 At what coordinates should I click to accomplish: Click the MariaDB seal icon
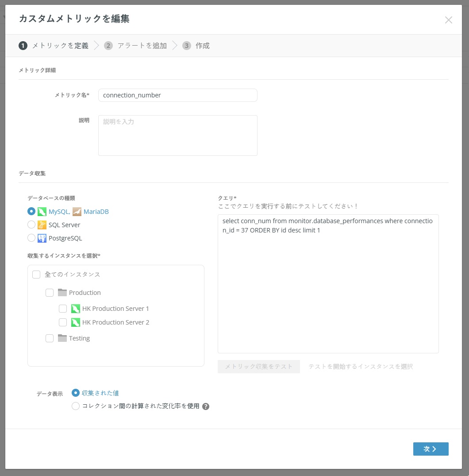click(x=77, y=212)
